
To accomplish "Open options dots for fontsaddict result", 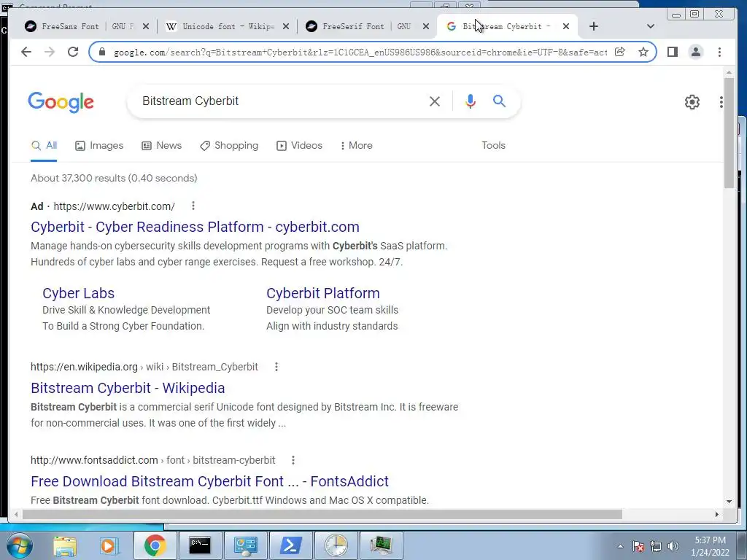I will (293, 460).
